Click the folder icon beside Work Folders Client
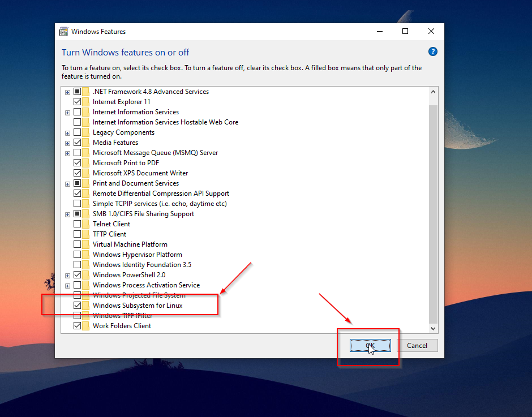Screen dimensions: 532x417 [x=86, y=326]
